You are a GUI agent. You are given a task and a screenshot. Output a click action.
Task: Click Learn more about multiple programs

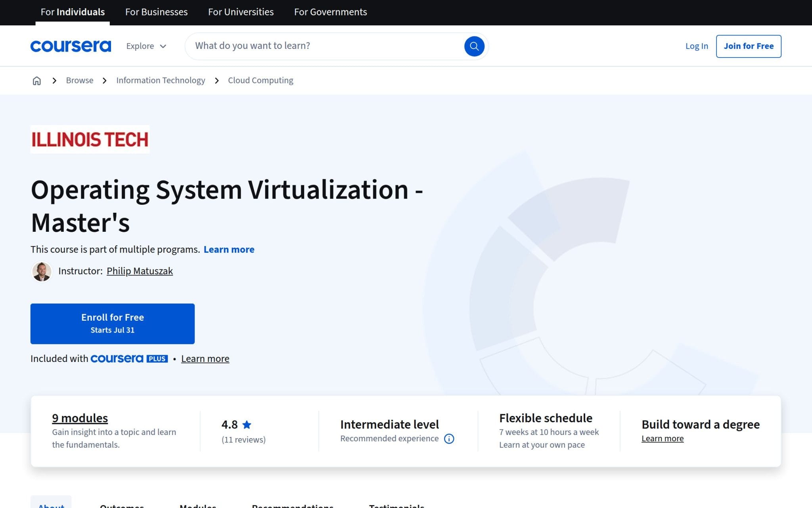pyautogui.click(x=229, y=249)
